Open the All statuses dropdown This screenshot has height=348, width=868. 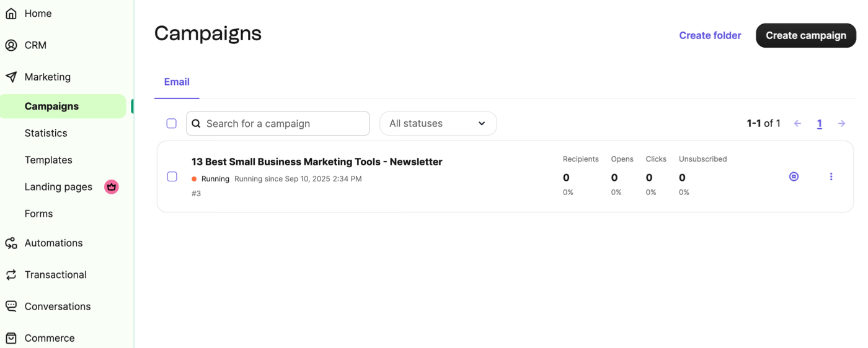click(438, 123)
